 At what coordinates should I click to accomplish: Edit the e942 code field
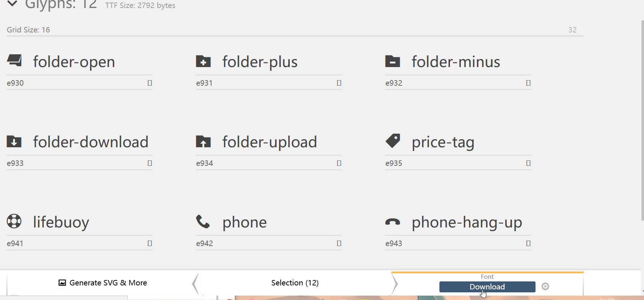pos(265,243)
